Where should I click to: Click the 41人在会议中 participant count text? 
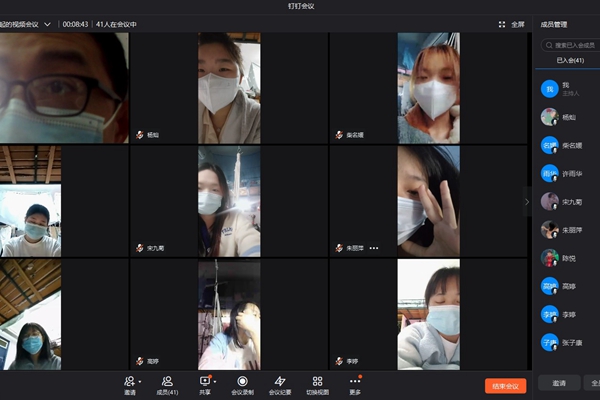pos(116,24)
